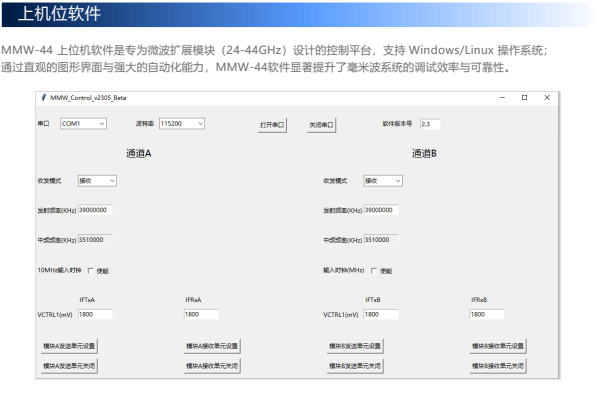Click the 上机位软件 header banner text

(x=60, y=14)
